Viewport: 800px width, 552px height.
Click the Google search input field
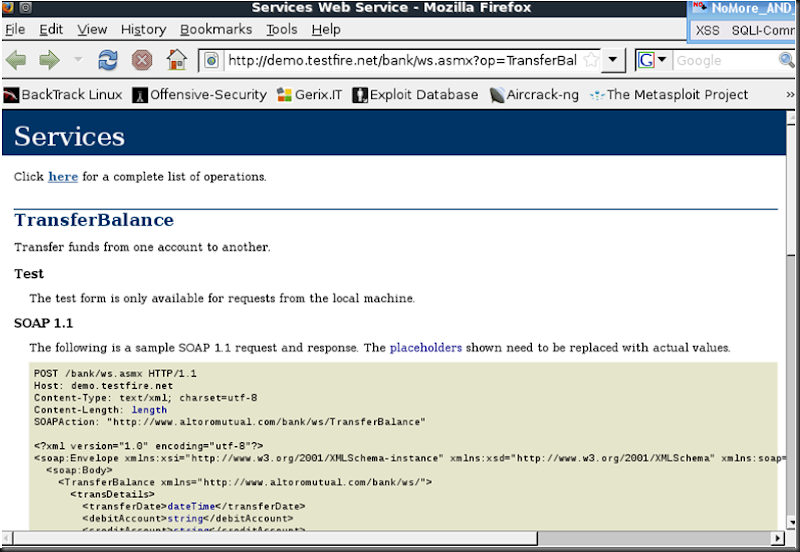point(725,61)
